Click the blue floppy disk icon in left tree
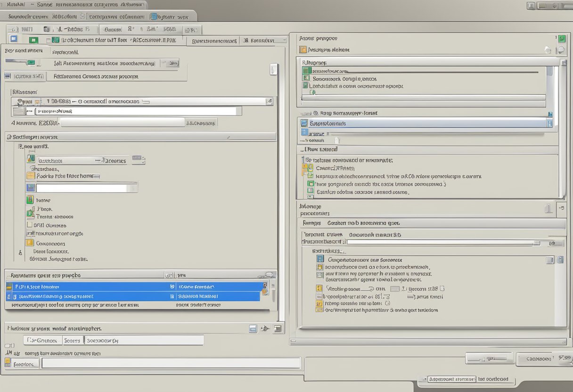This screenshot has width=573, height=392. (x=31, y=188)
